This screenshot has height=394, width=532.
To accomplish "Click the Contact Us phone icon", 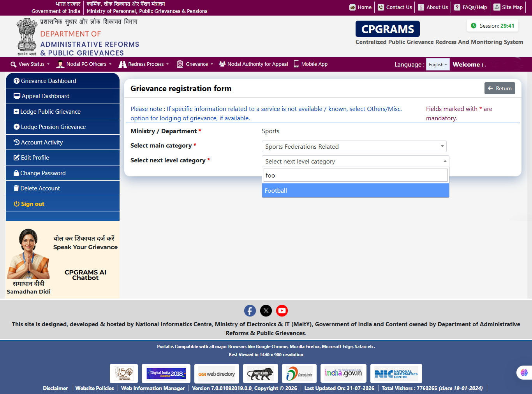I will (381, 7).
